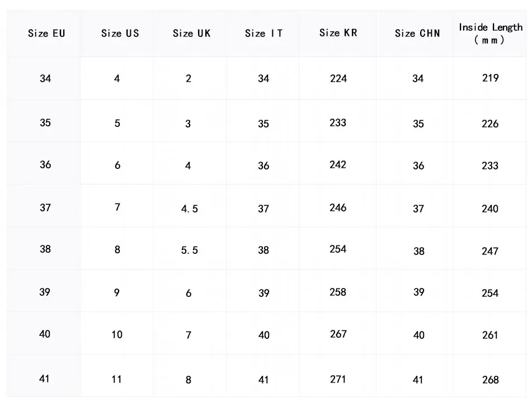Click the Size US column header
The width and height of the screenshot is (532, 407).
120,34
